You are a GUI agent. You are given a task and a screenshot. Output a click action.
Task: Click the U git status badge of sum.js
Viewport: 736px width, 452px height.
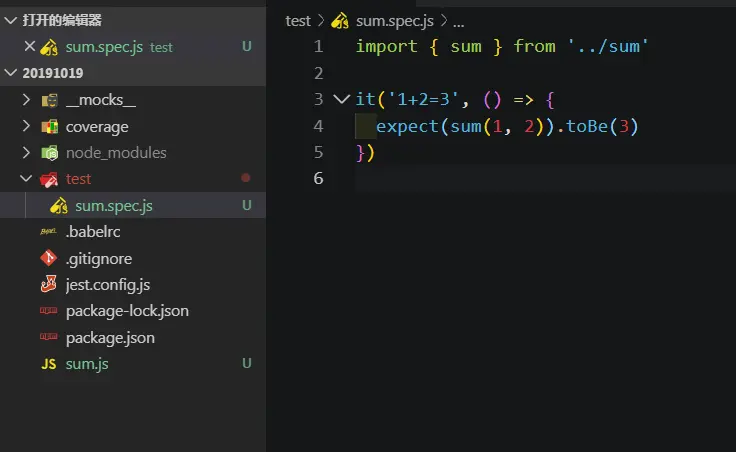tap(246, 363)
